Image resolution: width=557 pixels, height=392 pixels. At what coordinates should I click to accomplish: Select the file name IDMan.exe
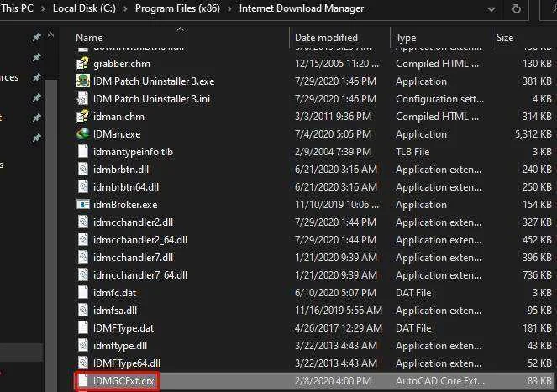coord(117,133)
